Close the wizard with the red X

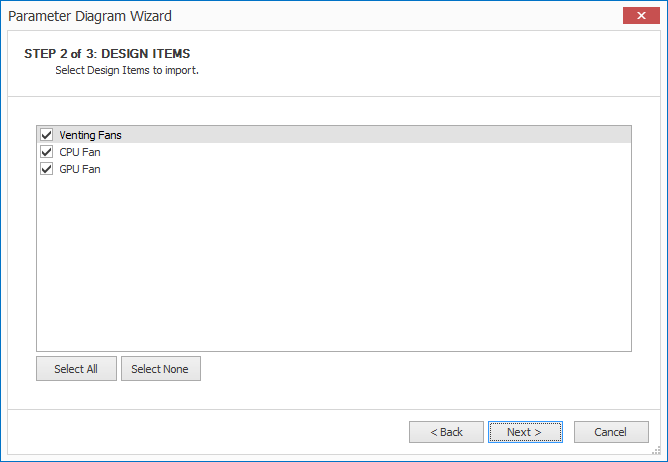coord(636,15)
